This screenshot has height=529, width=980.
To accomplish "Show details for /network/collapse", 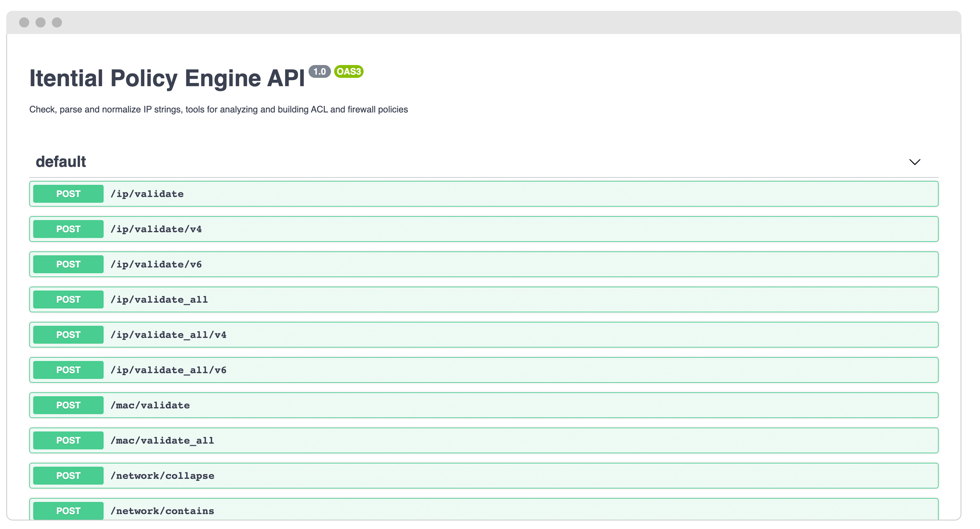I will tap(483, 475).
